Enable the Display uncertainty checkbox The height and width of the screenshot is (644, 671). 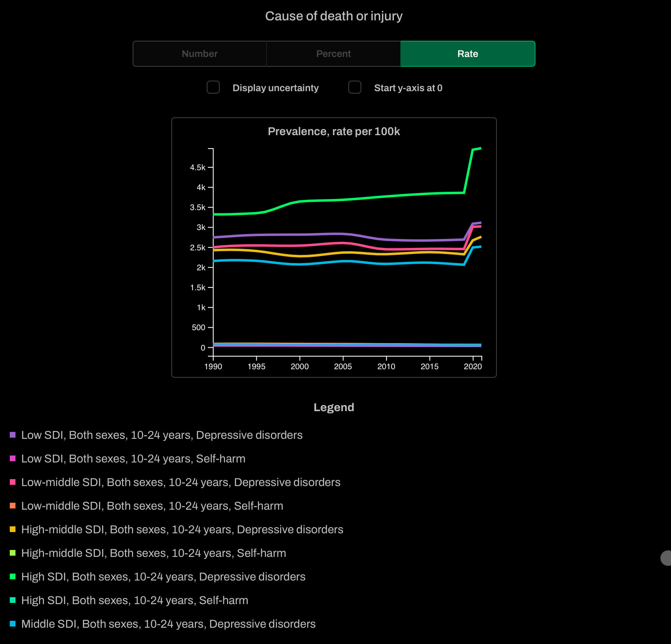pyautogui.click(x=213, y=87)
